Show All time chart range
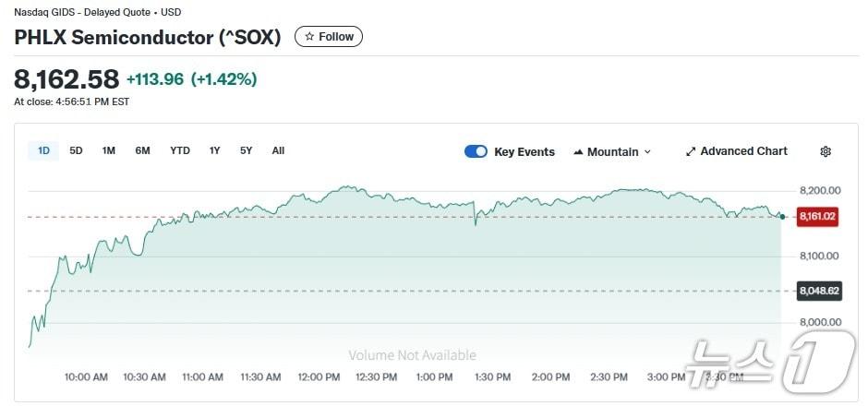868x406 pixels. pos(278,150)
